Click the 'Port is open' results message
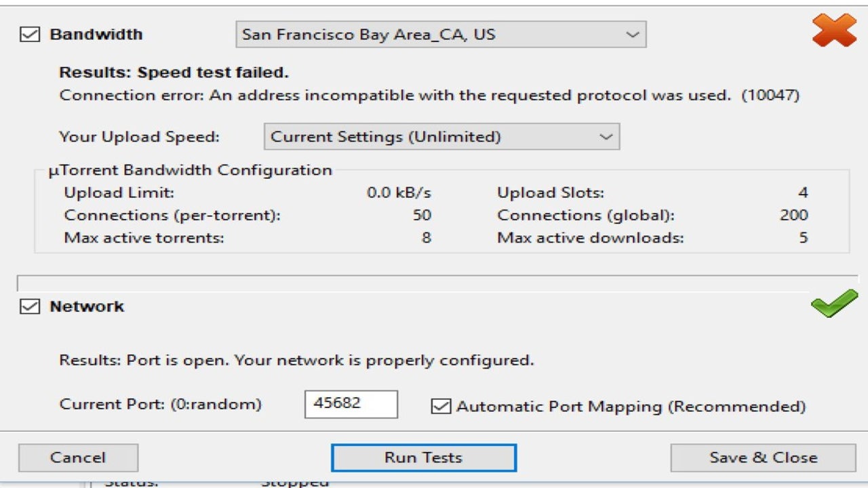 click(x=296, y=360)
